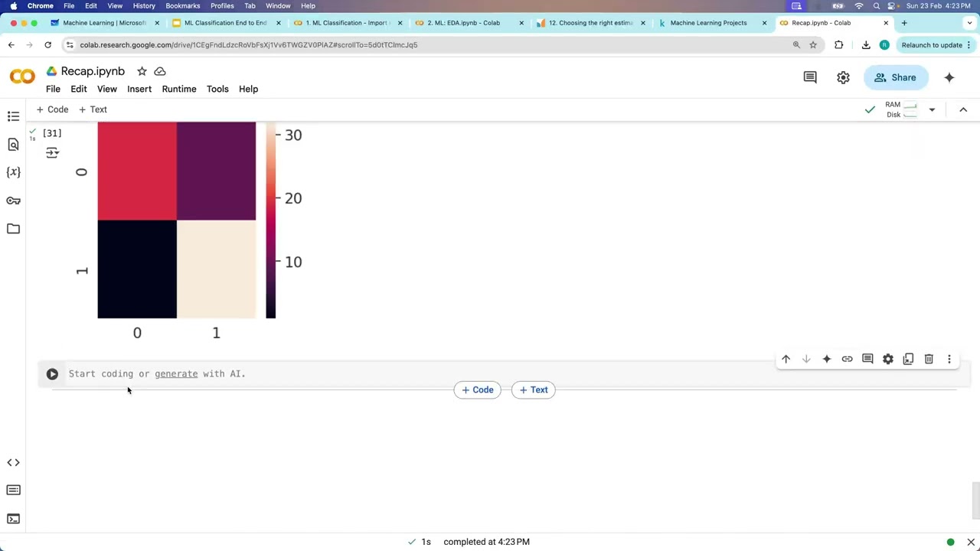Viewport: 980px width, 551px height.
Task: Open the code snippets panel
Action: click(x=13, y=462)
